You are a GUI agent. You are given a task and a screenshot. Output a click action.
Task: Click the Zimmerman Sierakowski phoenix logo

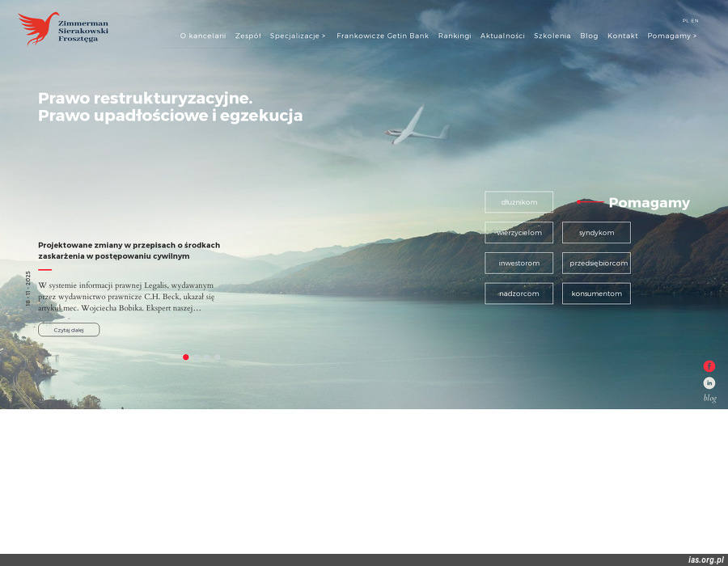(x=65, y=30)
